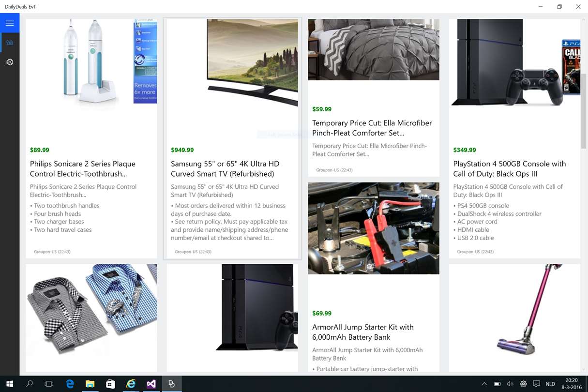Click vertical scrollbar of deals list
588x392 pixels.
pos(584,111)
